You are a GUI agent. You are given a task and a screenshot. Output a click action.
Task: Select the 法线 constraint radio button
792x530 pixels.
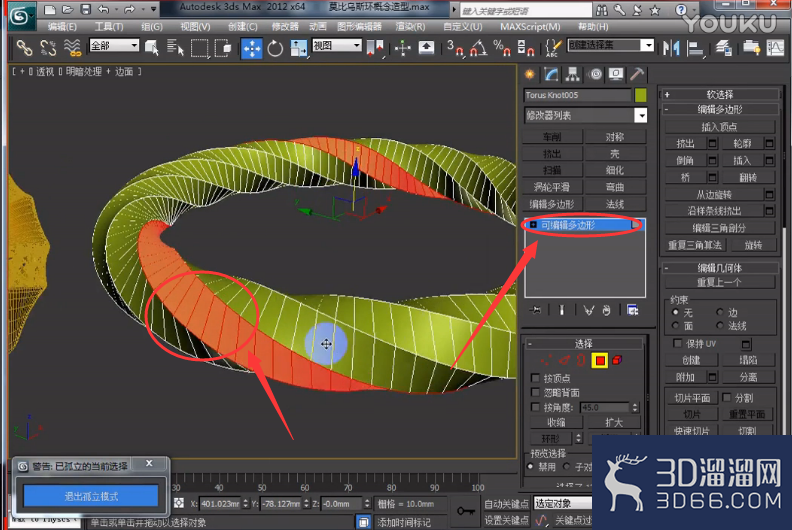point(720,326)
